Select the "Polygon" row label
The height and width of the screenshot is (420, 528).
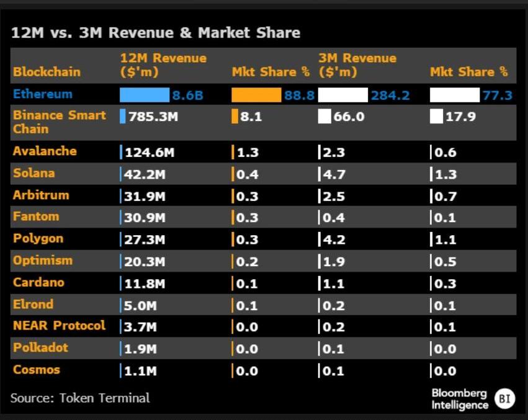pos(38,239)
